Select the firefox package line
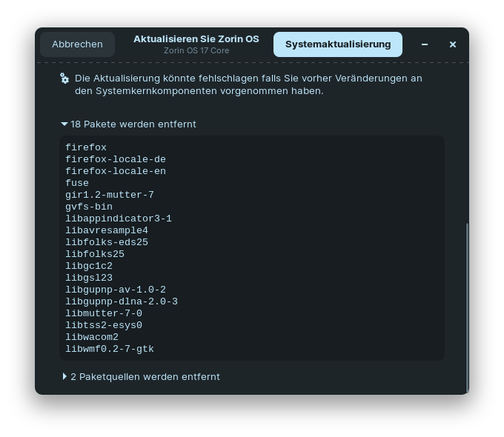Viewport: 504px width, 437px height. point(86,147)
